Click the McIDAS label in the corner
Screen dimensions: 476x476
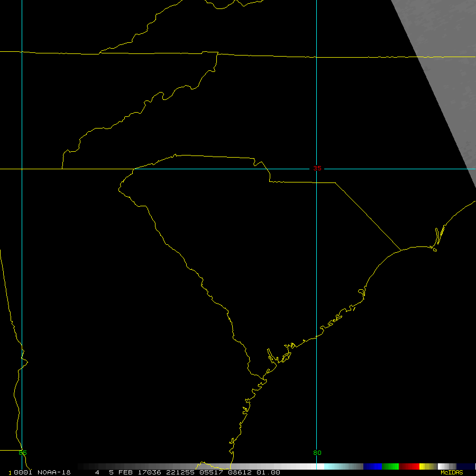[452, 472]
